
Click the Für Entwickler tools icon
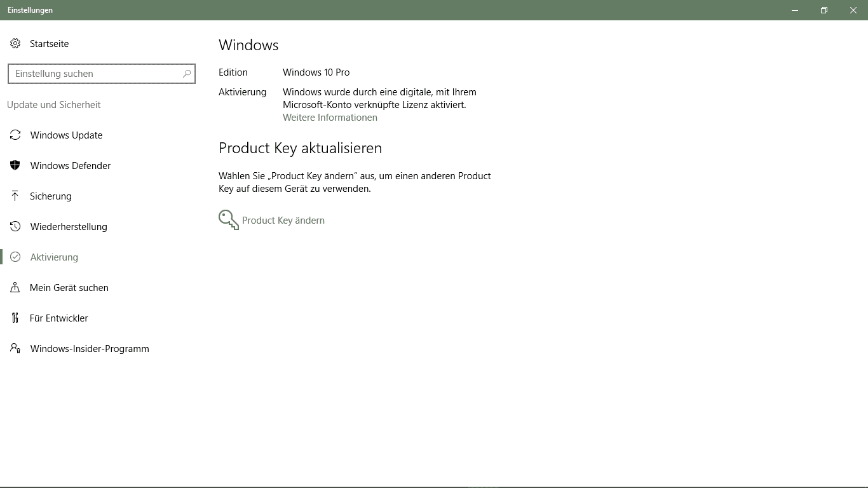click(15, 318)
